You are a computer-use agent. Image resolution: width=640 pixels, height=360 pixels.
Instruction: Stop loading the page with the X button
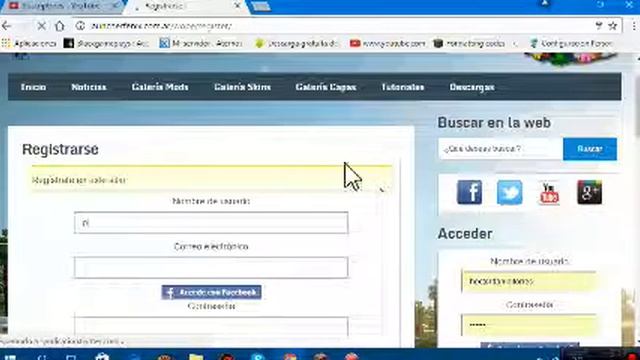coord(41,26)
